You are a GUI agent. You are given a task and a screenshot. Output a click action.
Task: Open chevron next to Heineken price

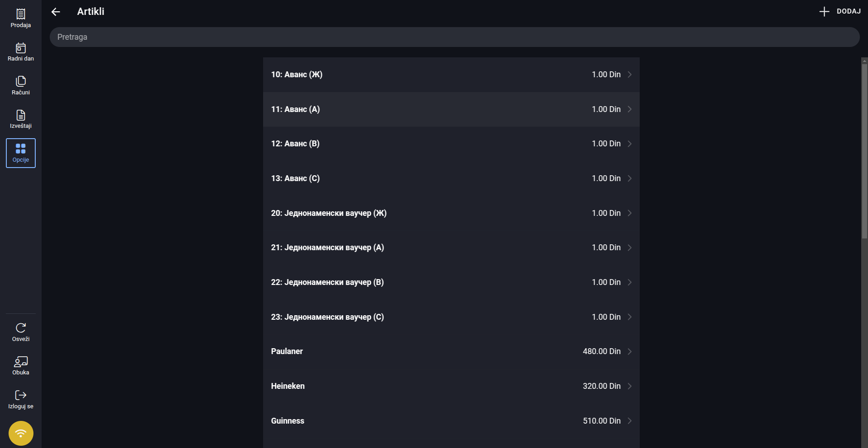pyautogui.click(x=629, y=386)
